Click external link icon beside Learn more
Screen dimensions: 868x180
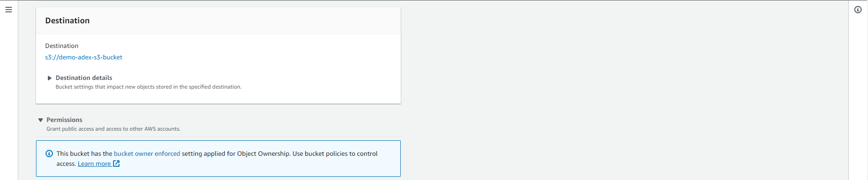point(116,164)
